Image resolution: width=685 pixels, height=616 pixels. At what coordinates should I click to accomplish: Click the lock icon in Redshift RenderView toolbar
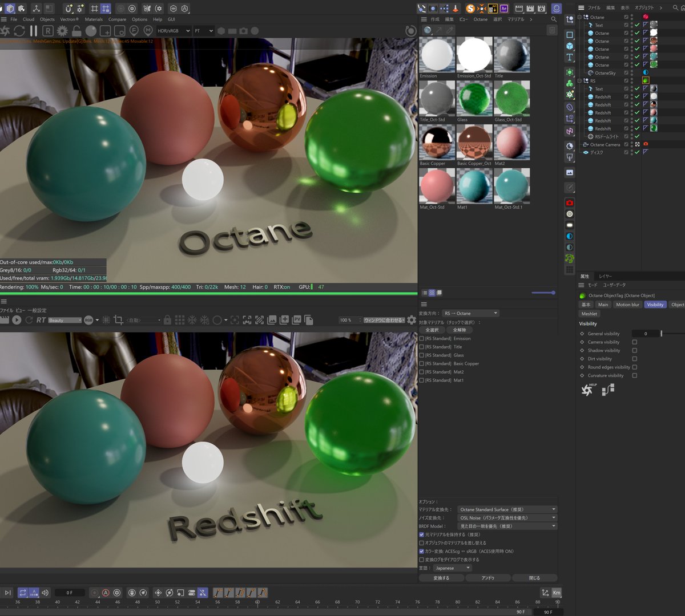pyautogui.click(x=167, y=320)
